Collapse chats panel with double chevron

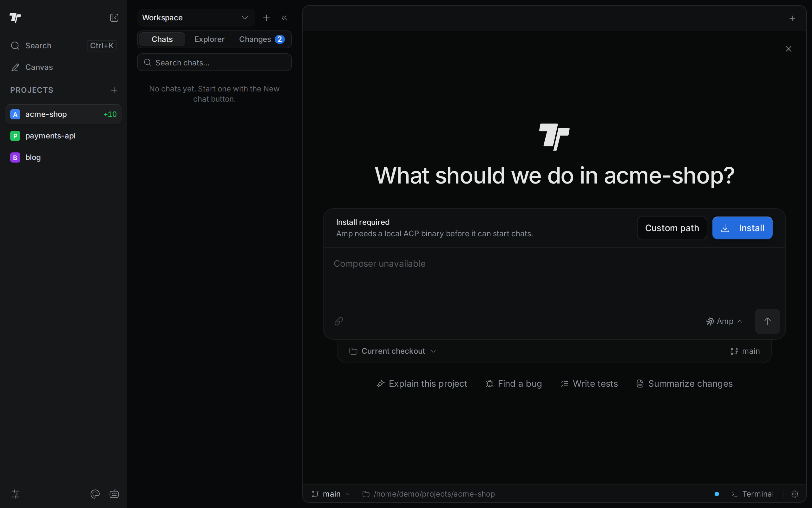click(x=284, y=18)
